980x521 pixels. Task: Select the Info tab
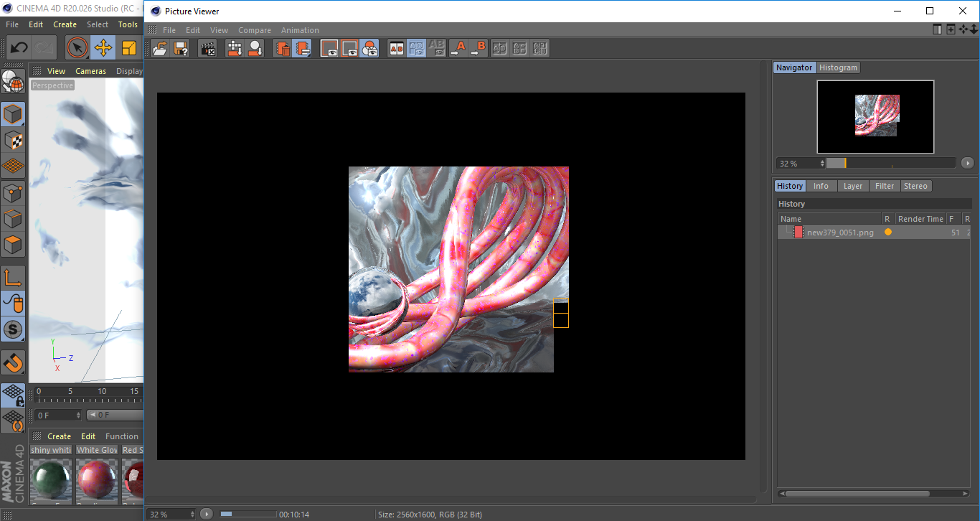coord(821,186)
